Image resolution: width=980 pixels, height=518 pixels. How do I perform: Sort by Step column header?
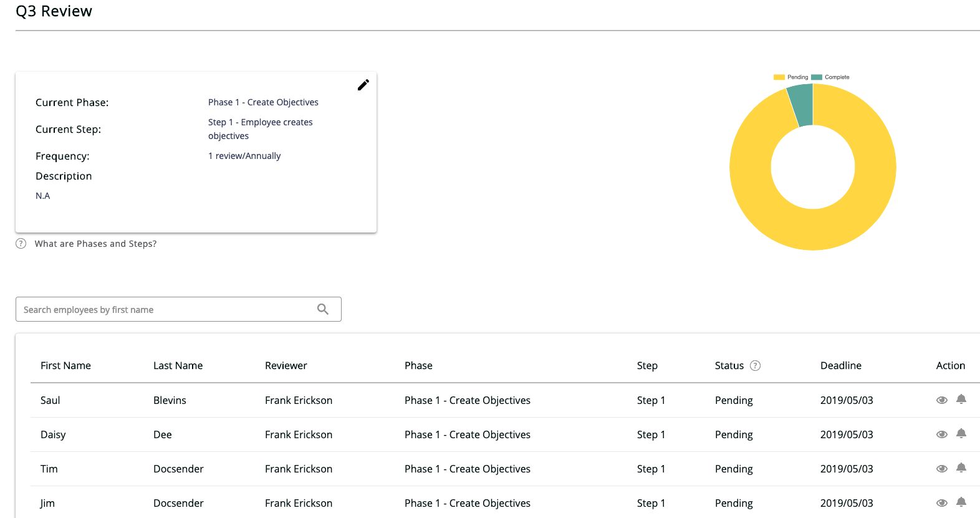pos(647,366)
